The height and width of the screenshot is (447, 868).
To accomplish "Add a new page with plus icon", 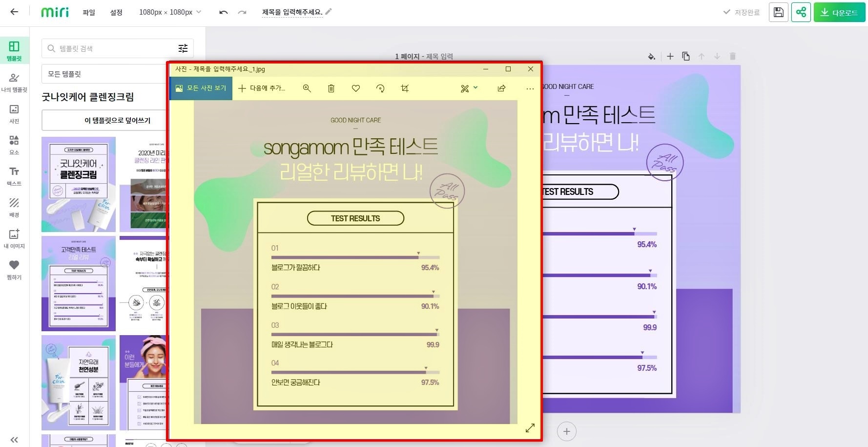I will coord(670,56).
